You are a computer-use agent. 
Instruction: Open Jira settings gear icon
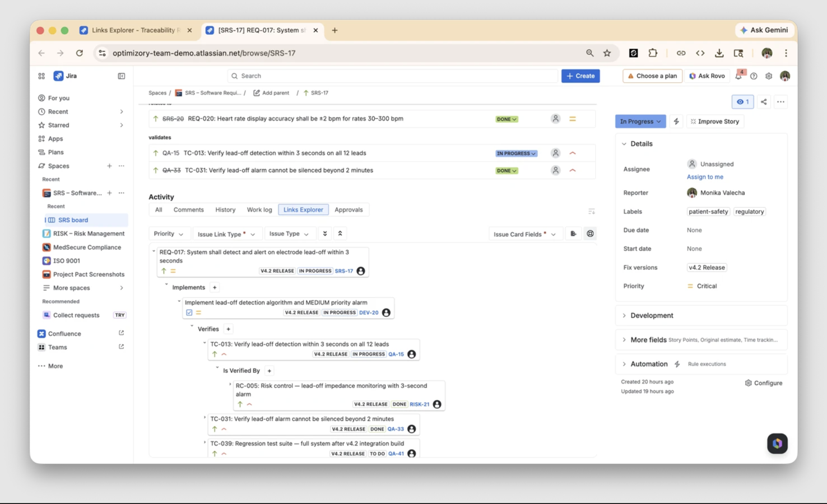(x=769, y=76)
